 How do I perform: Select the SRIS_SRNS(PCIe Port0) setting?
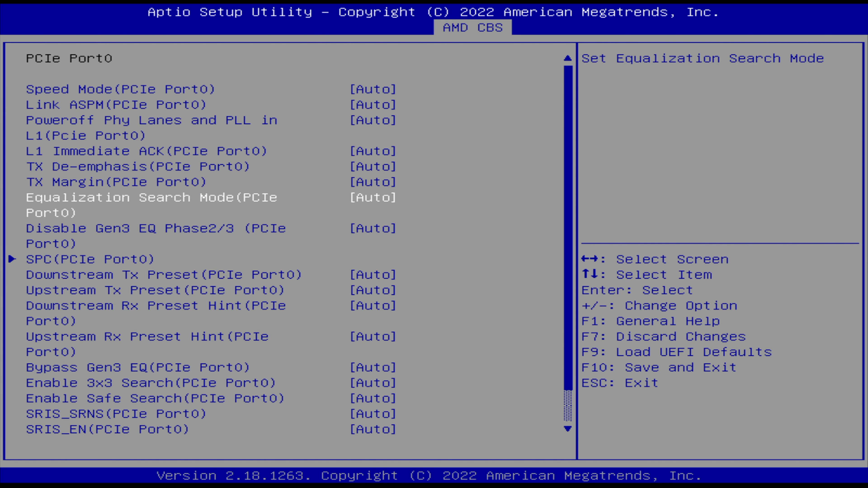[116, 414]
